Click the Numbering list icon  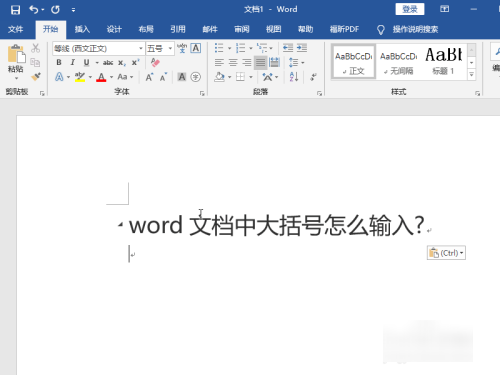pos(240,48)
